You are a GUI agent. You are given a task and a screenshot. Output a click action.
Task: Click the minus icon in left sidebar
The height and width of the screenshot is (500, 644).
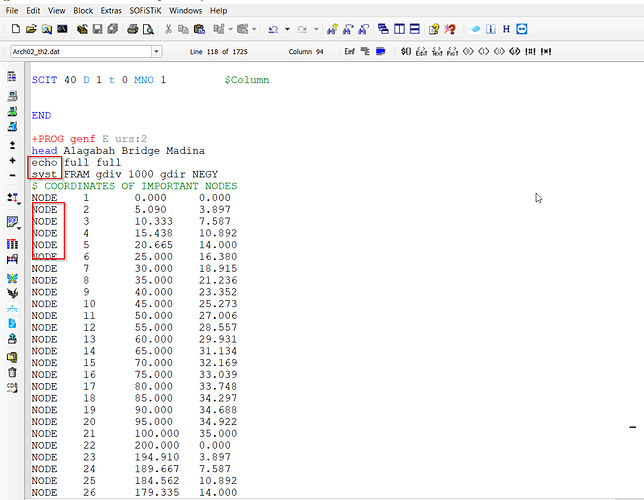click(x=12, y=175)
